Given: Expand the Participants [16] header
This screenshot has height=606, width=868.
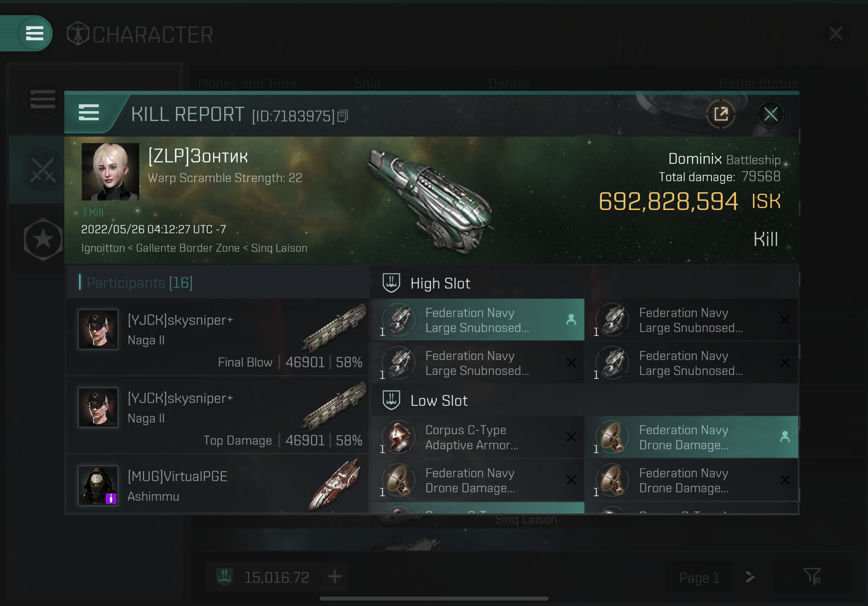Looking at the screenshot, I should pos(218,283).
